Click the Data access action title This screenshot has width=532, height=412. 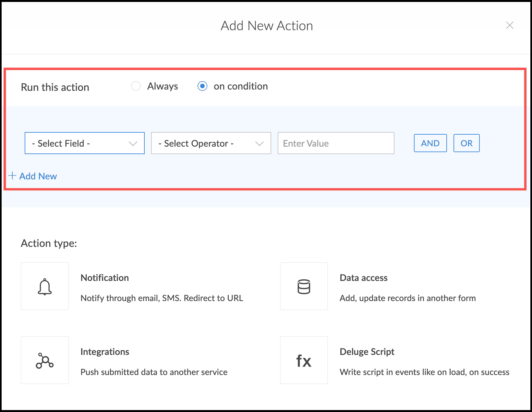click(363, 278)
